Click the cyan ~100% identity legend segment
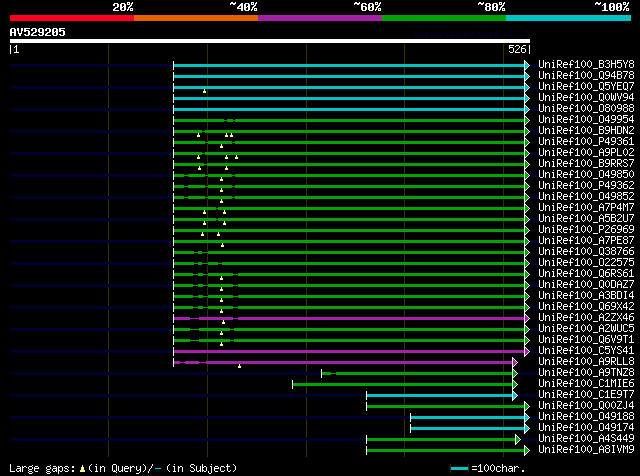The width and height of the screenshot is (640, 476). [x=569, y=18]
